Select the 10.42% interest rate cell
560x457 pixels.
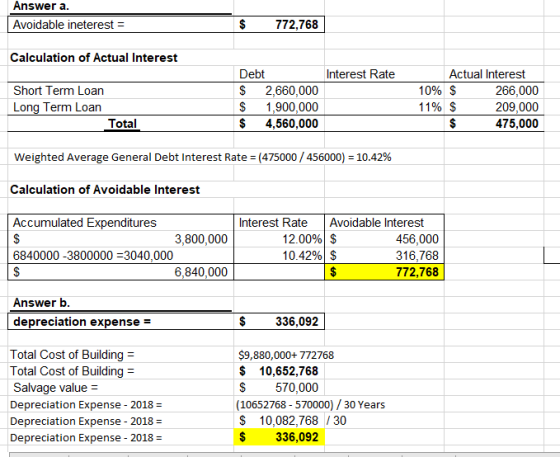[279, 256]
